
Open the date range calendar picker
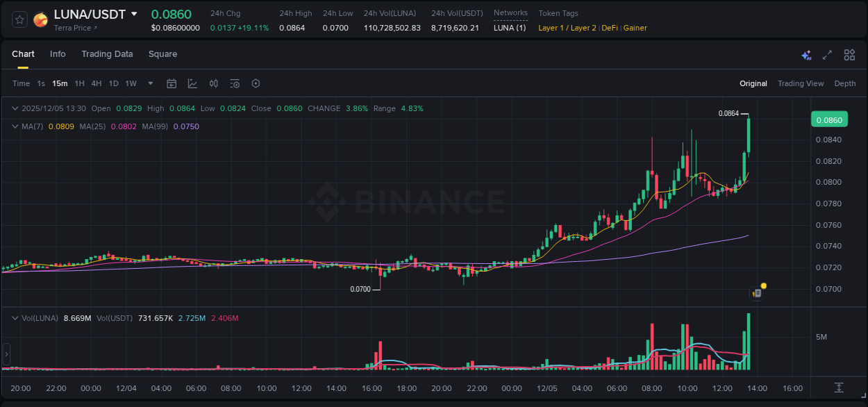pyautogui.click(x=172, y=83)
